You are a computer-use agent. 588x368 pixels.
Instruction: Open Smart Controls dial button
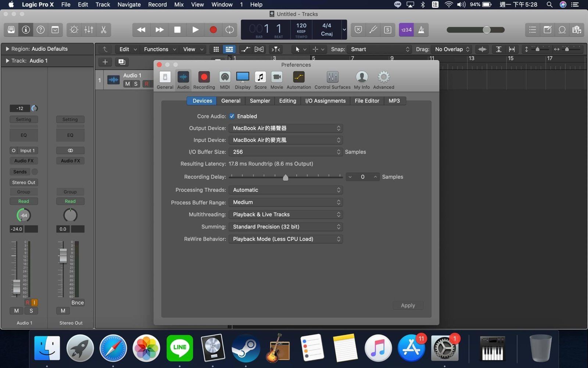[x=74, y=30]
